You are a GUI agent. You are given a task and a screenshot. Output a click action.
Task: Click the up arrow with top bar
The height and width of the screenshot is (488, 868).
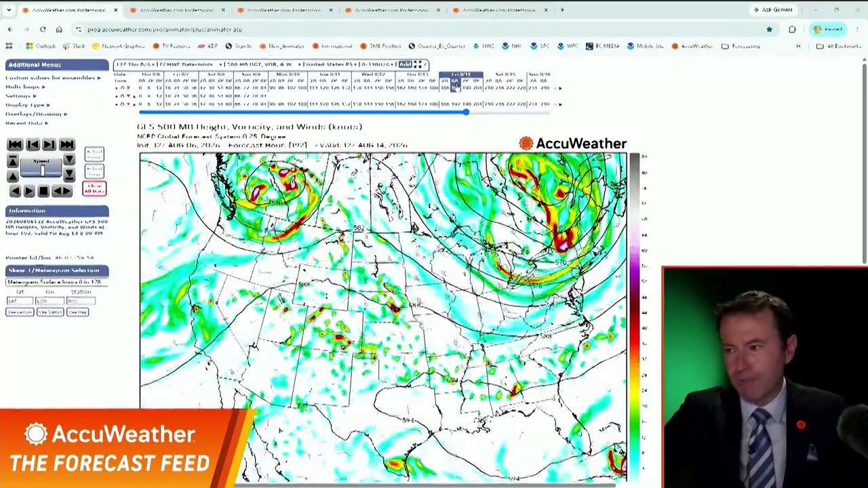click(13, 160)
